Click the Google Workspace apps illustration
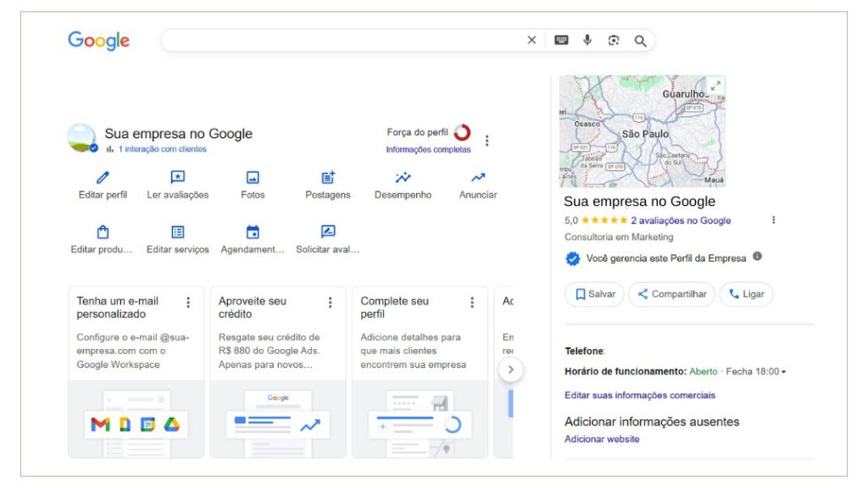 coord(136,419)
